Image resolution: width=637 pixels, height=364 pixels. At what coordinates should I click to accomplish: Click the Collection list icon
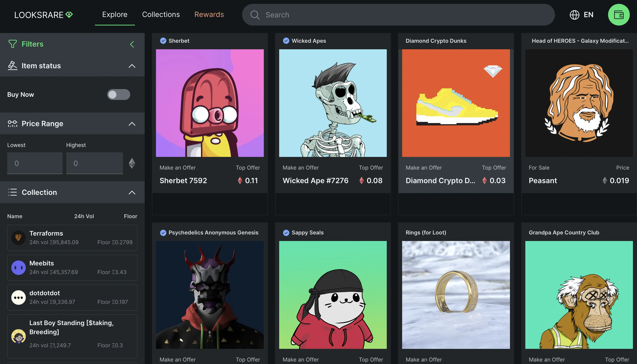[12, 192]
